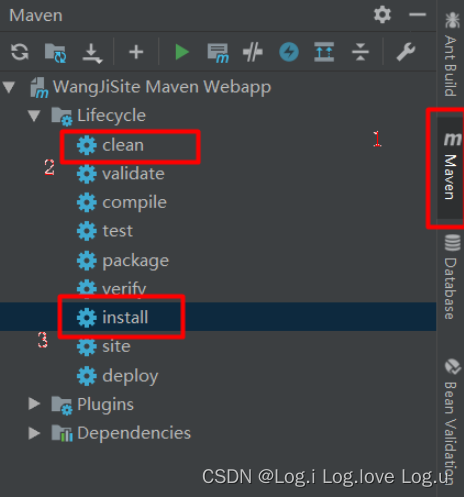Select the validate lifecycle goal
The height and width of the screenshot is (497, 464).
coord(133,174)
